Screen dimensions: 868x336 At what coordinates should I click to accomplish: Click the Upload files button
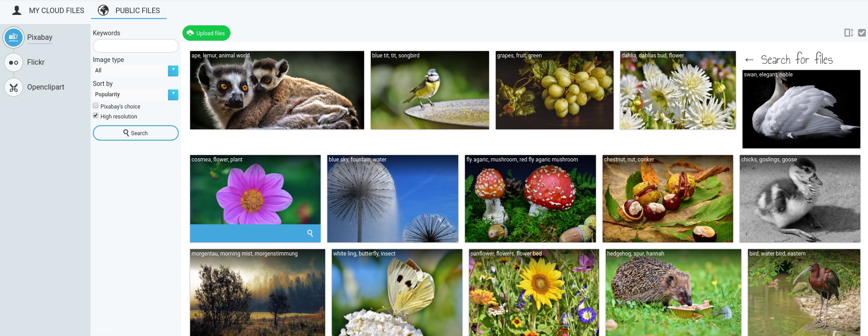(206, 33)
